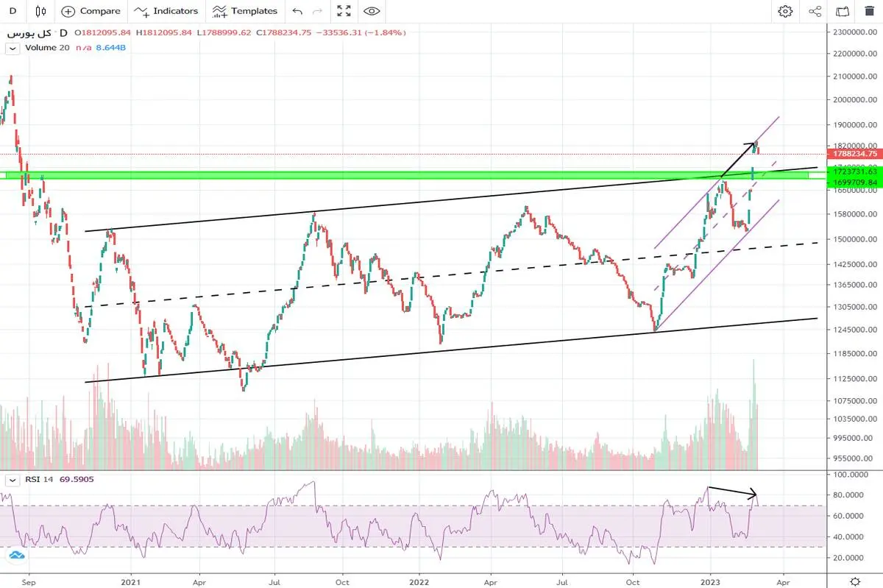Click the redo arrow in toolbar
Image resolution: width=883 pixels, height=588 pixels.
coord(317,11)
